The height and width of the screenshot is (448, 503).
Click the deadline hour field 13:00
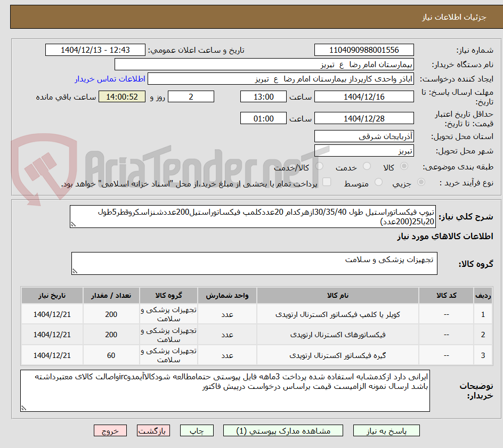[263, 96]
